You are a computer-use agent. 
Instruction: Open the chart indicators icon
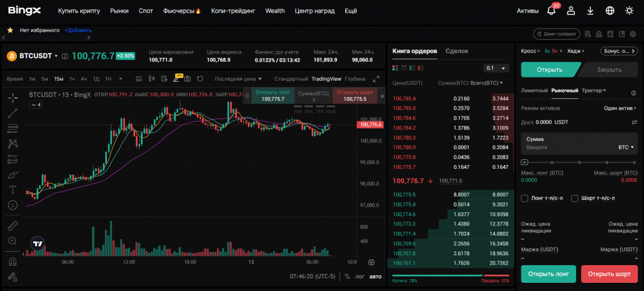coord(139,79)
